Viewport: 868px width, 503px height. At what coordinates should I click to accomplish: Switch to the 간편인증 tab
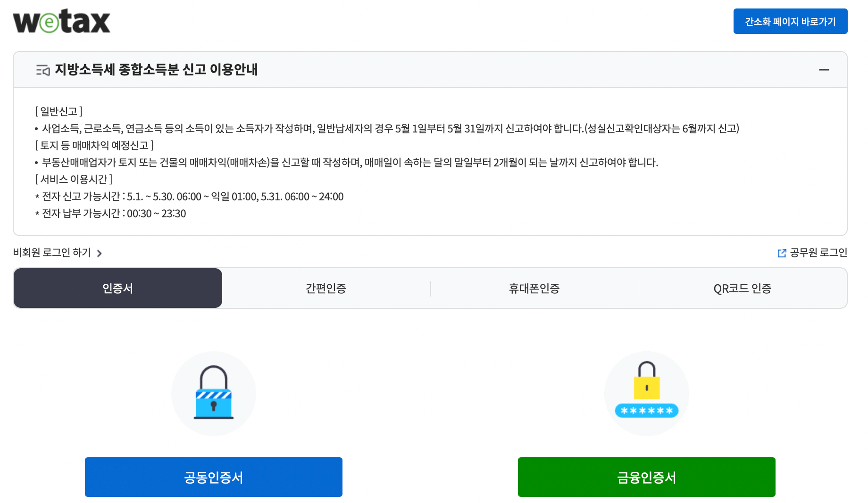tap(325, 288)
